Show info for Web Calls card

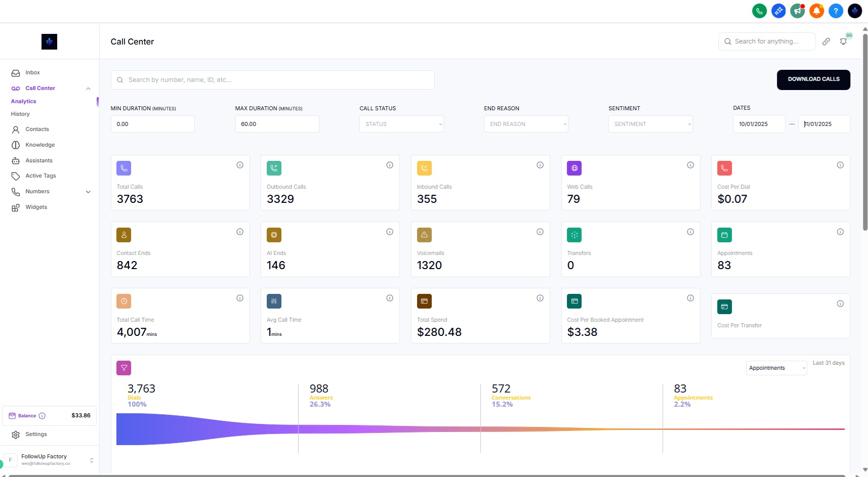tap(690, 165)
